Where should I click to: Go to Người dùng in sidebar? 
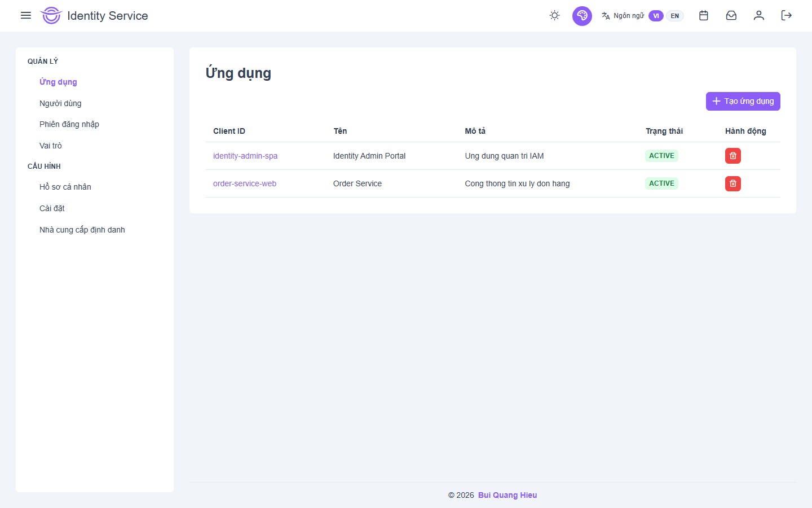point(60,103)
